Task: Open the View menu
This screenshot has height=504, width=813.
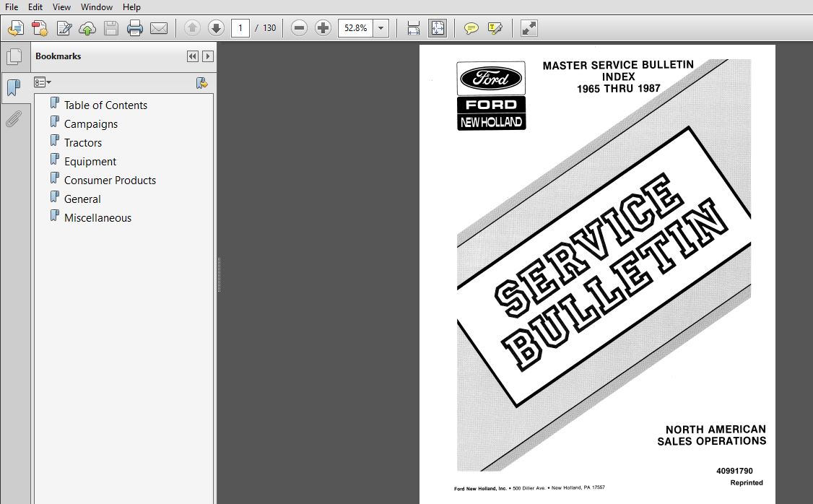Action: point(61,6)
